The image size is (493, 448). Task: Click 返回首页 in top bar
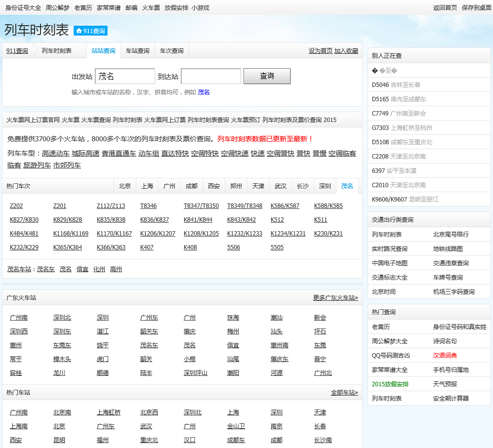(x=445, y=7)
